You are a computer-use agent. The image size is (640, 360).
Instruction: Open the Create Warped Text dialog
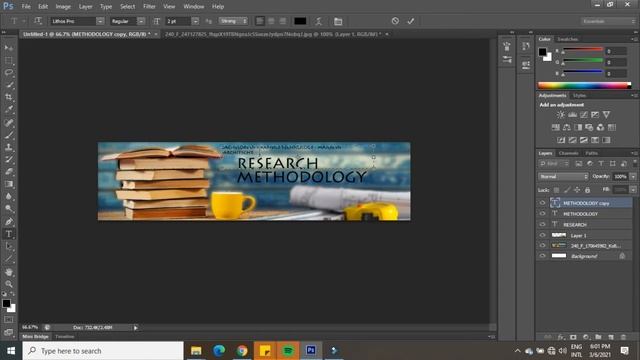point(318,21)
